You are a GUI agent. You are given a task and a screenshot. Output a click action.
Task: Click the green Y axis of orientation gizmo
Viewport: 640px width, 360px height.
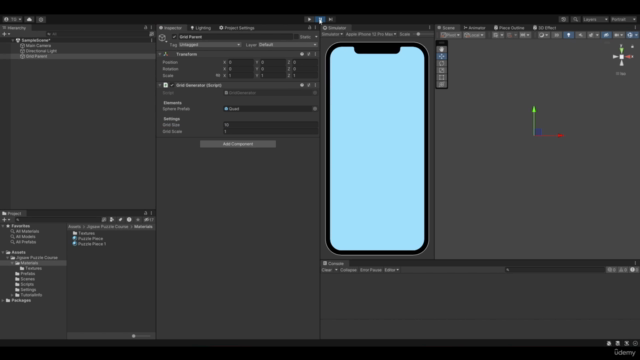coord(622,50)
